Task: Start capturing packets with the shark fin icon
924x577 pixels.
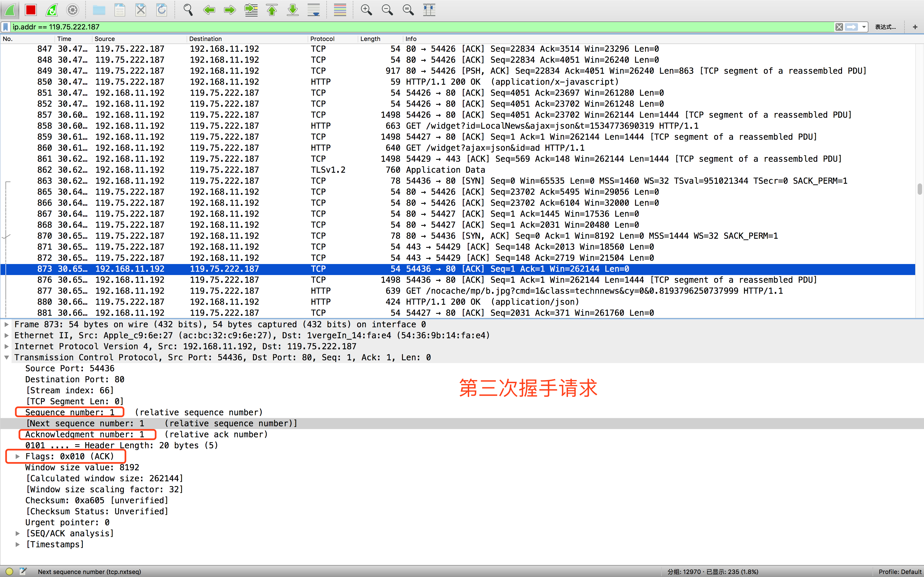Action: coord(10,10)
